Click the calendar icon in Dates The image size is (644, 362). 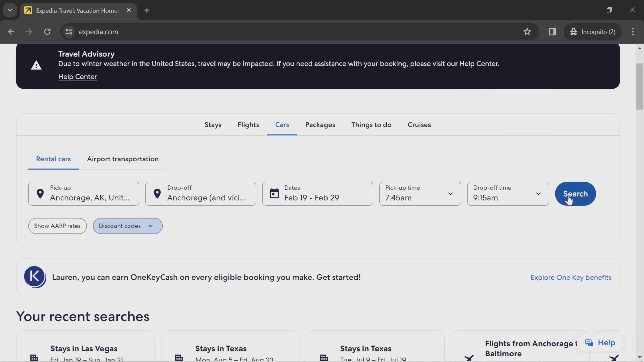point(274,194)
